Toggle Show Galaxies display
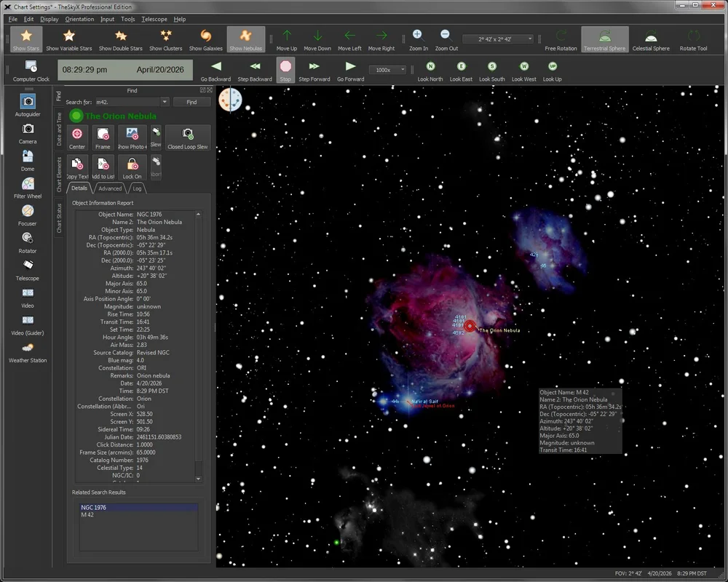The width and height of the screenshot is (728, 582). [x=206, y=39]
